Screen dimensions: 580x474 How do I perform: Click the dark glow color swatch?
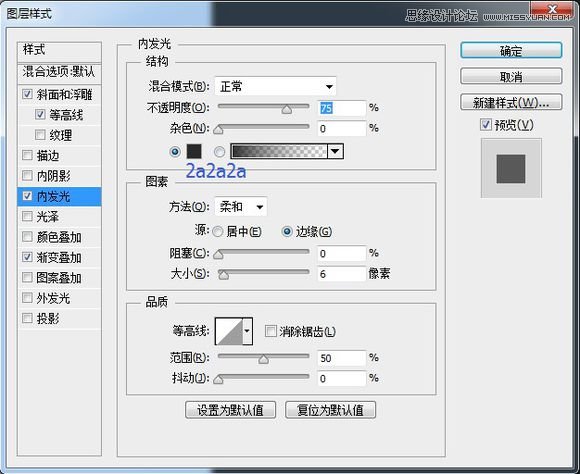coord(194,151)
